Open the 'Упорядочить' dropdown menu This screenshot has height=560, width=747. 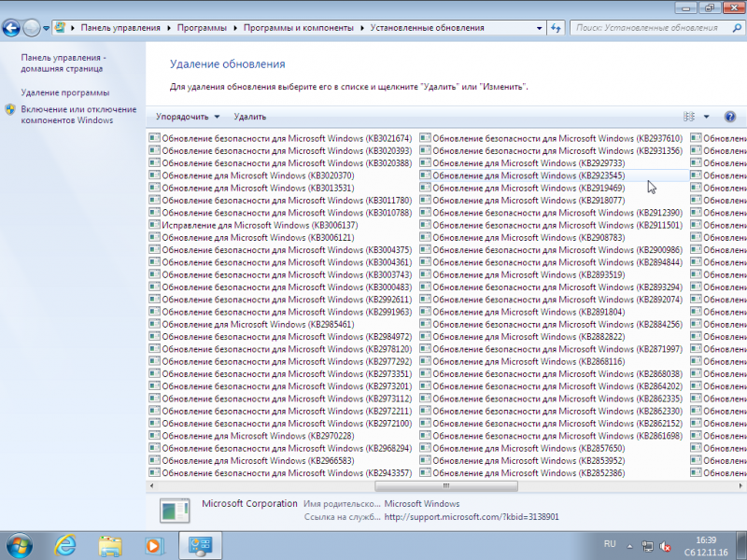coord(188,117)
